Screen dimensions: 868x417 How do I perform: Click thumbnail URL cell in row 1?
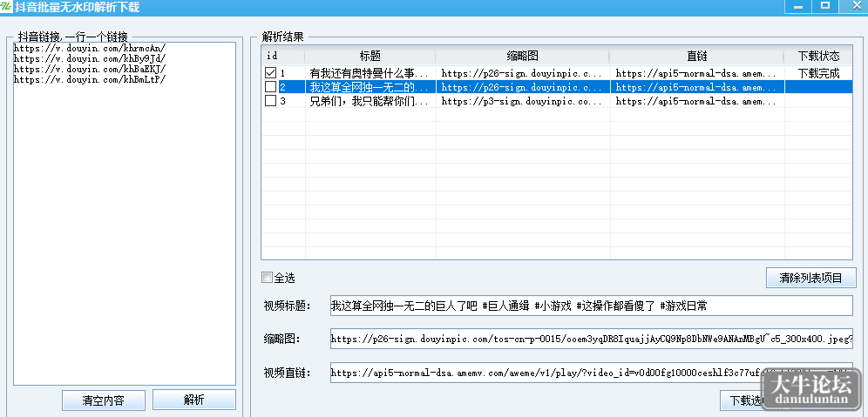coord(523,73)
